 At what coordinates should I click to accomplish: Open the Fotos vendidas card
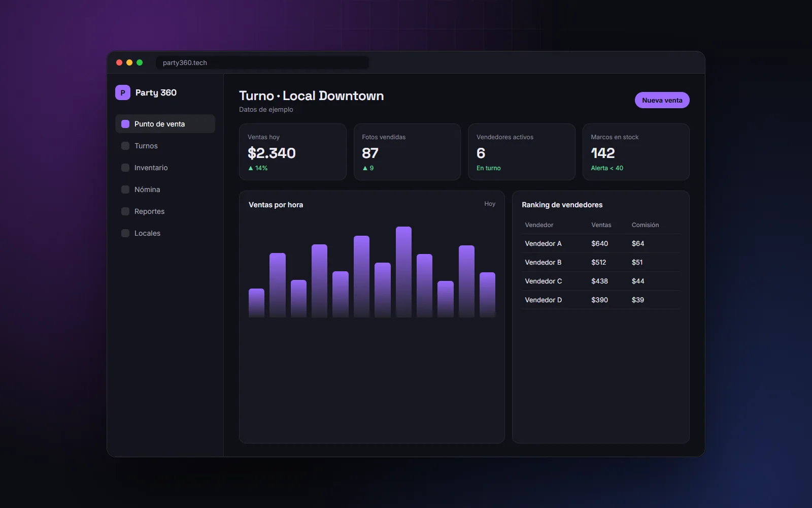click(x=407, y=152)
